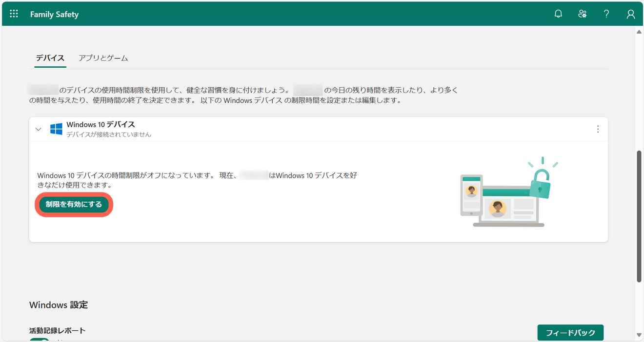
Task: Click the 活動記録レポート label
Action: point(57,330)
